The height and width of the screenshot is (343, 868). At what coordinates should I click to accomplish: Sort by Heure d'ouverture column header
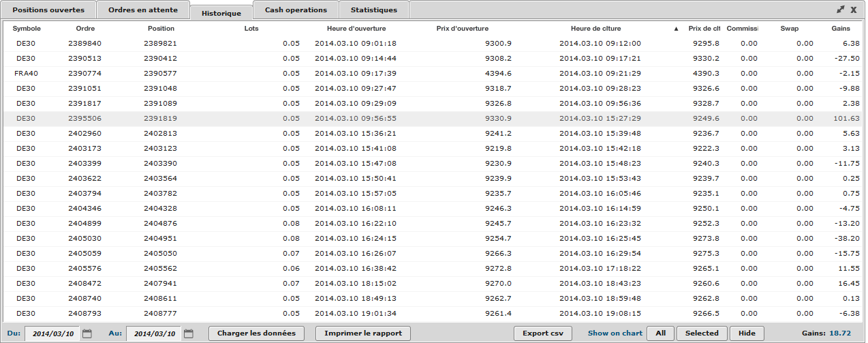(x=356, y=29)
